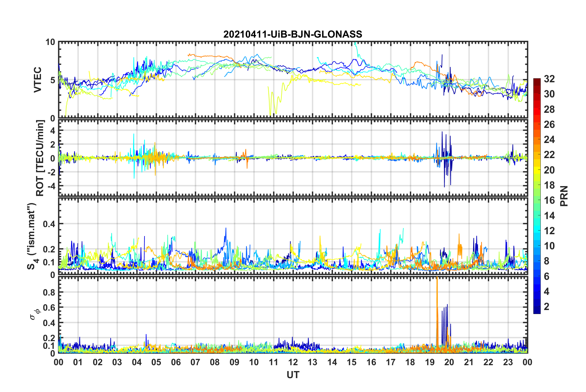Click colorbar tick label 10
586x392 pixels.
click(549, 246)
